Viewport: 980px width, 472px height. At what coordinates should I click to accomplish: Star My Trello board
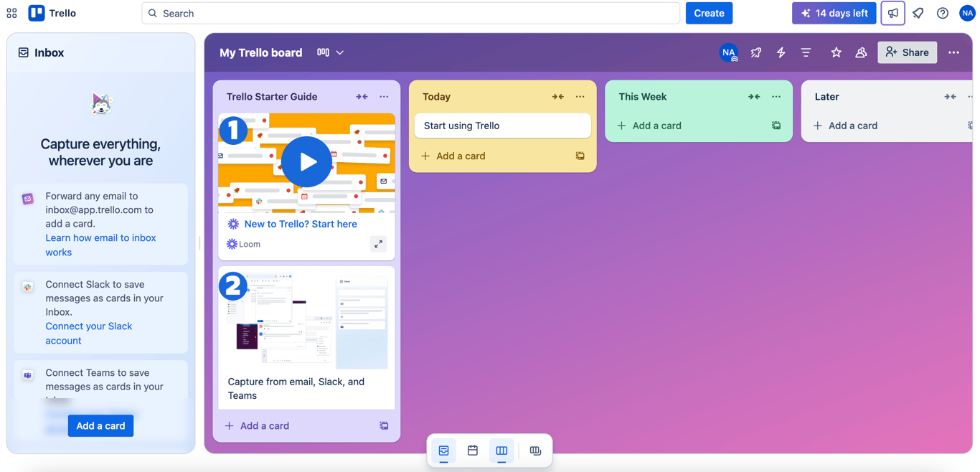(836, 52)
